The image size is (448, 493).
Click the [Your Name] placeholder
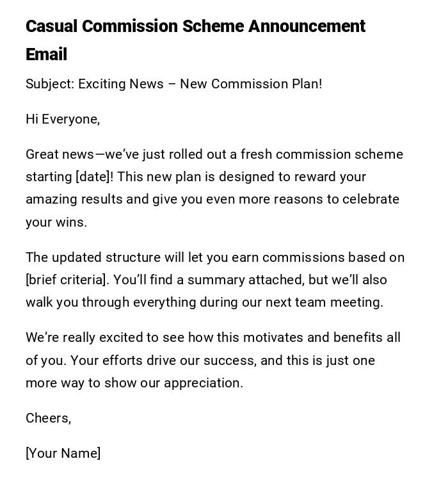63,453
